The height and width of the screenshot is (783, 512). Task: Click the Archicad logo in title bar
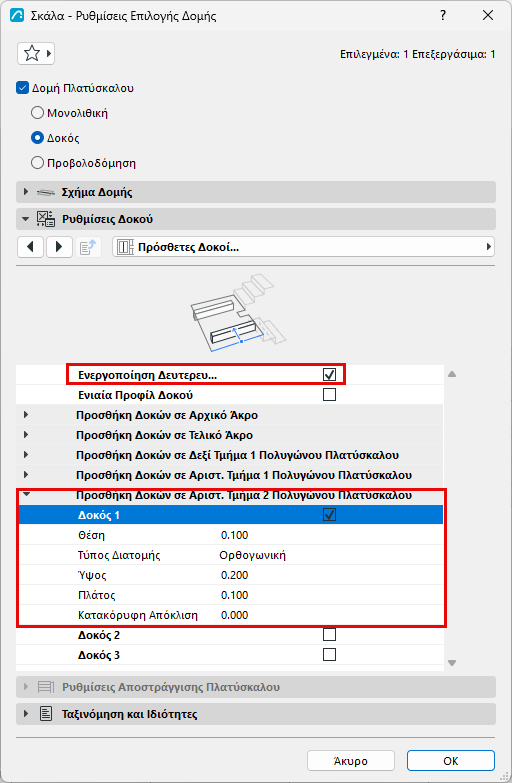[17, 15]
